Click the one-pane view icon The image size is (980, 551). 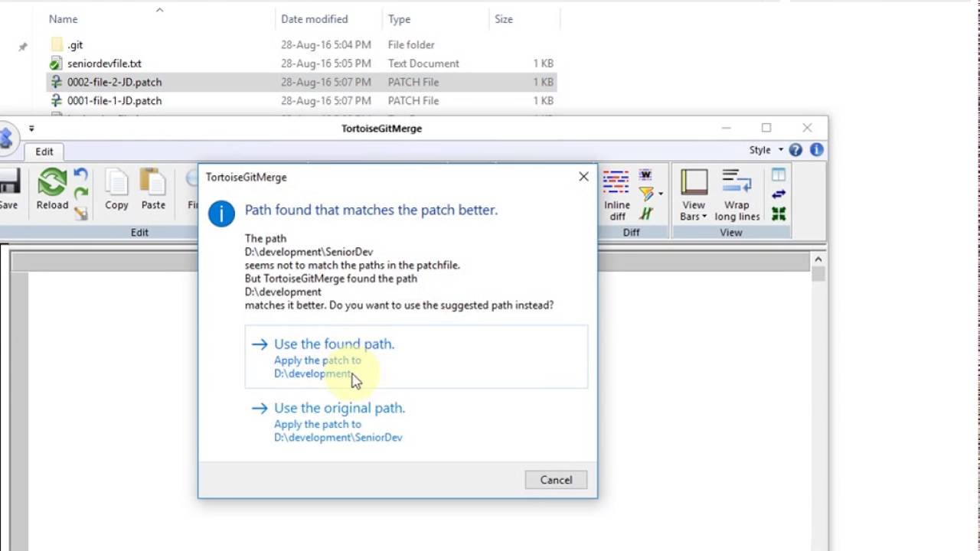click(779, 175)
